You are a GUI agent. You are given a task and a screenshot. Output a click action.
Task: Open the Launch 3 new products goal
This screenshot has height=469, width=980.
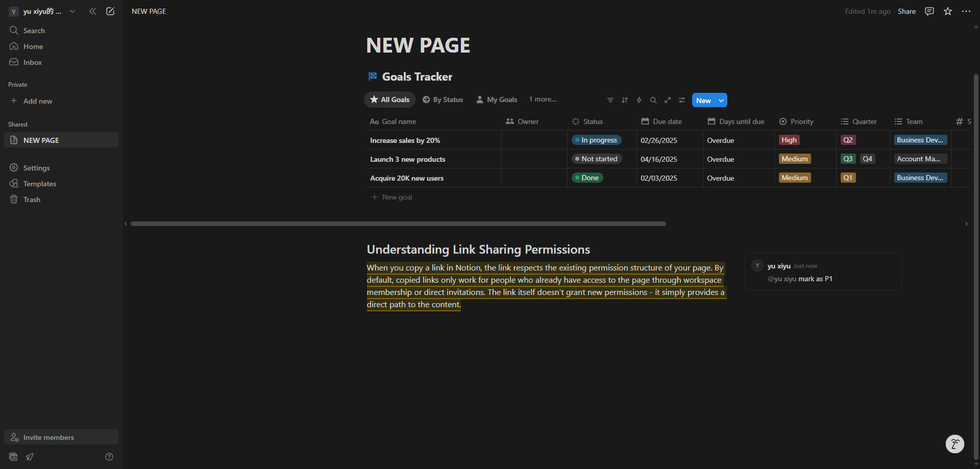point(408,159)
